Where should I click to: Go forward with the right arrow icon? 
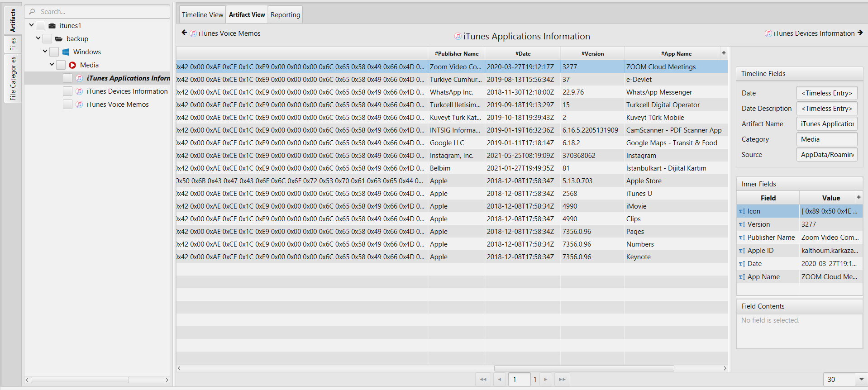click(860, 33)
